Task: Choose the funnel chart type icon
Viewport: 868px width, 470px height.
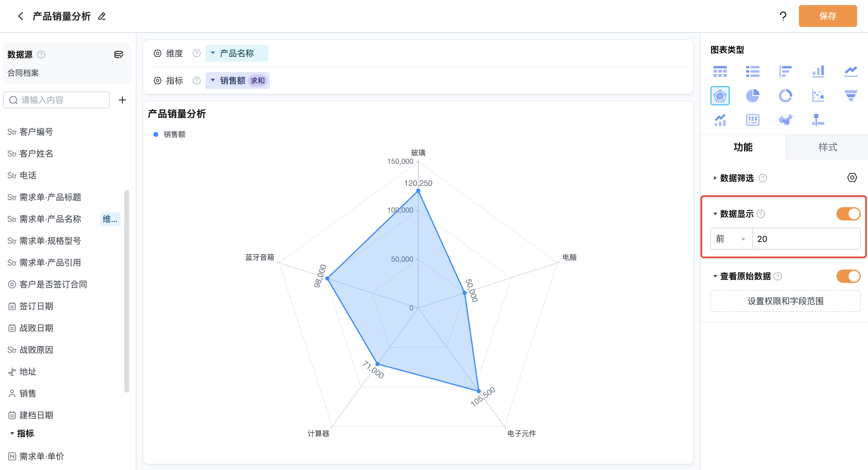Action: [x=850, y=96]
